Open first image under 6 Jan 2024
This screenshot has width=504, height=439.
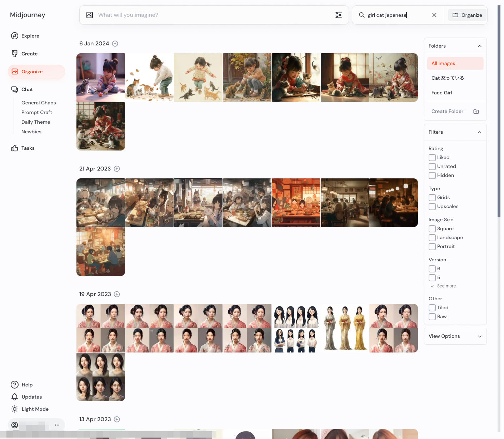(101, 78)
